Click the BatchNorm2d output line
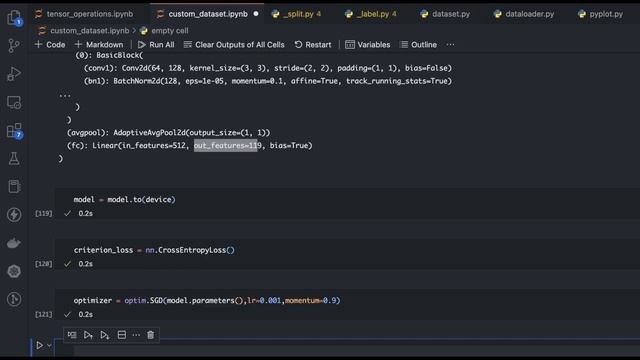 268,81
